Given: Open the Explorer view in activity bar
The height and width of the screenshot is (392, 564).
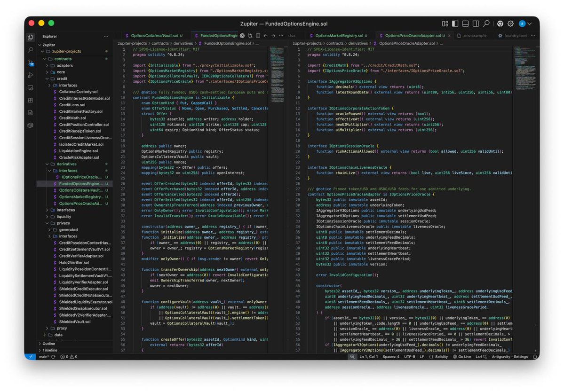Looking at the screenshot, I should pyautogui.click(x=31, y=37).
